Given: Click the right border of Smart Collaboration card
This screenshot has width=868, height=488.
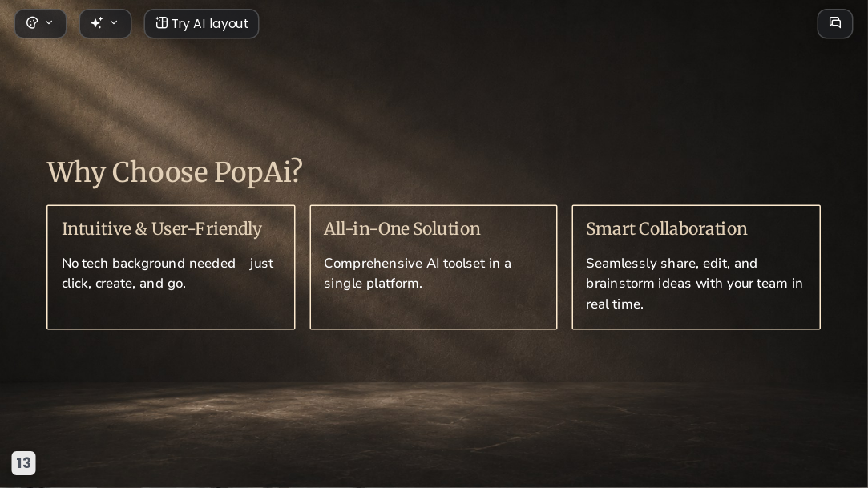Looking at the screenshot, I should click(820, 268).
